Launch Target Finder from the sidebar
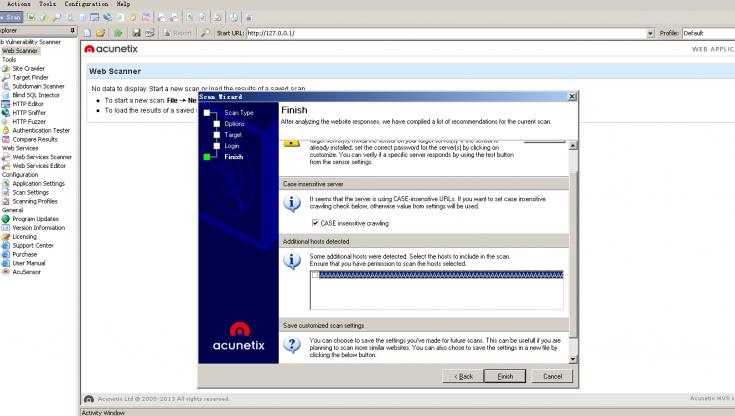 coord(31,77)
